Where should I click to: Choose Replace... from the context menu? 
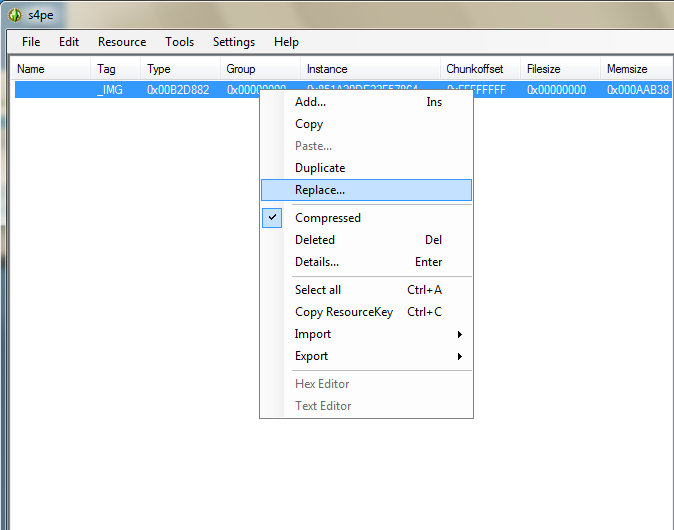click(320, 190)
